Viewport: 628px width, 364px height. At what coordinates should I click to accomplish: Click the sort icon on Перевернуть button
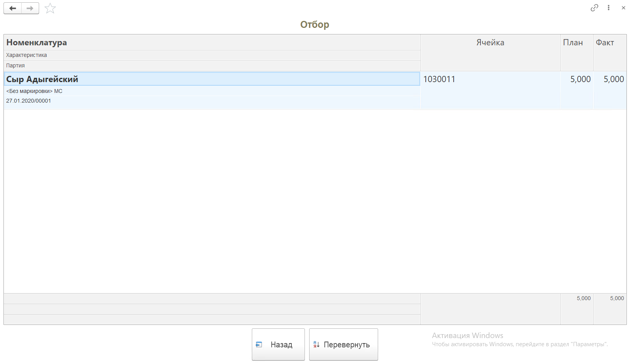click(x=317, y=345)
